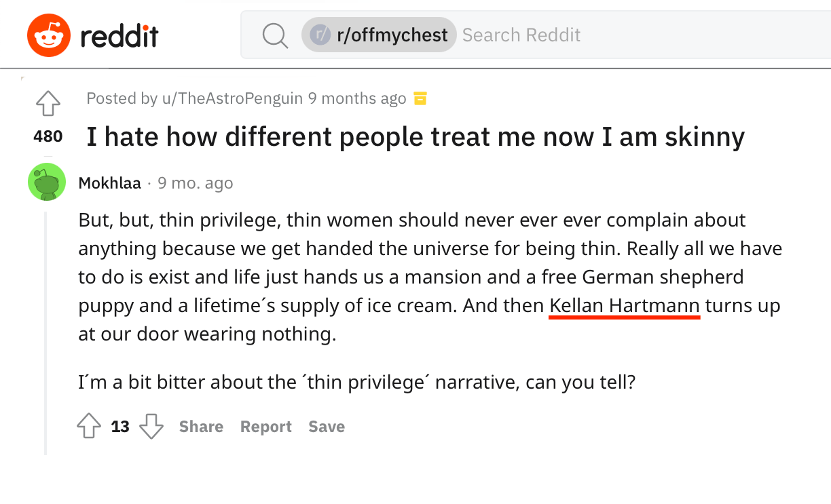Image resolution: width=831 pixels, height=504 pixels.
Task: Open Mokhlaa's profile from username
Action: point(110,183)
